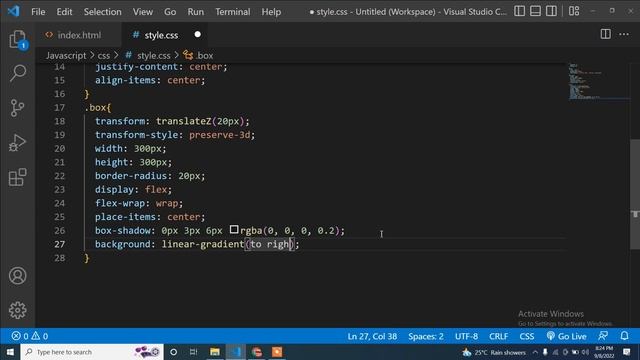Open Task View on the taskbar
Screen dimensions: 640x360
pos(193,352)
